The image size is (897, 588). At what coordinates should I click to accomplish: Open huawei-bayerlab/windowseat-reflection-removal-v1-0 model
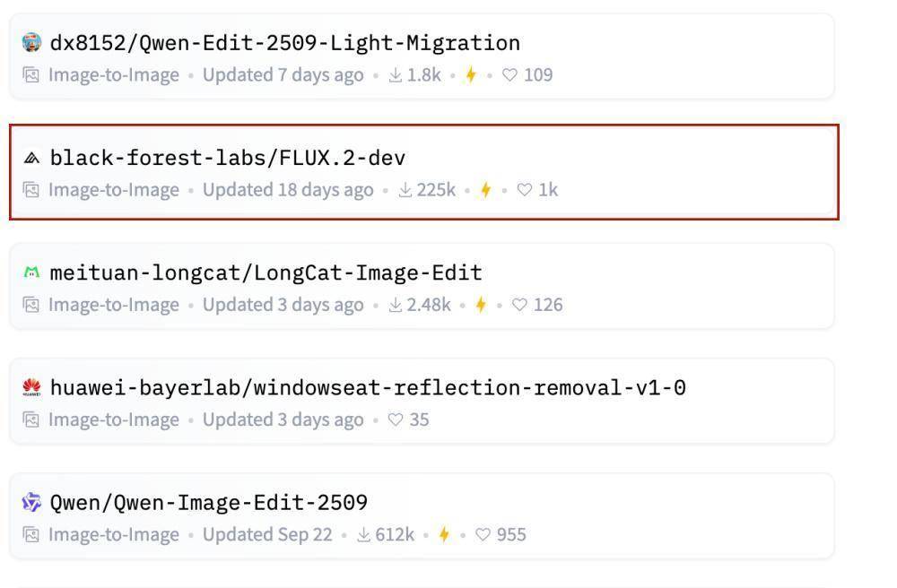368,388
